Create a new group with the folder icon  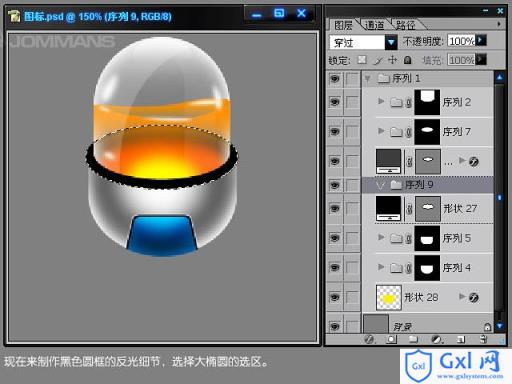pos(413,339)
